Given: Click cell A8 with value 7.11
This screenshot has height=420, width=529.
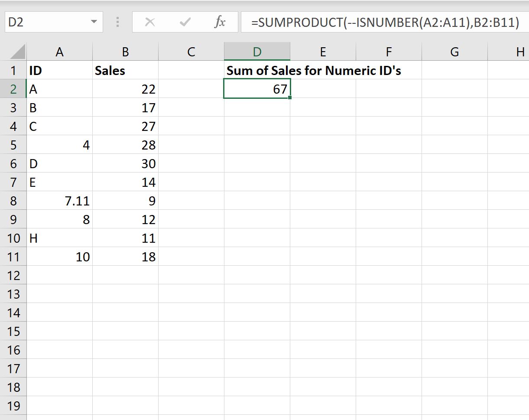Looking at the screenshot, I should [x=60, y=201].
